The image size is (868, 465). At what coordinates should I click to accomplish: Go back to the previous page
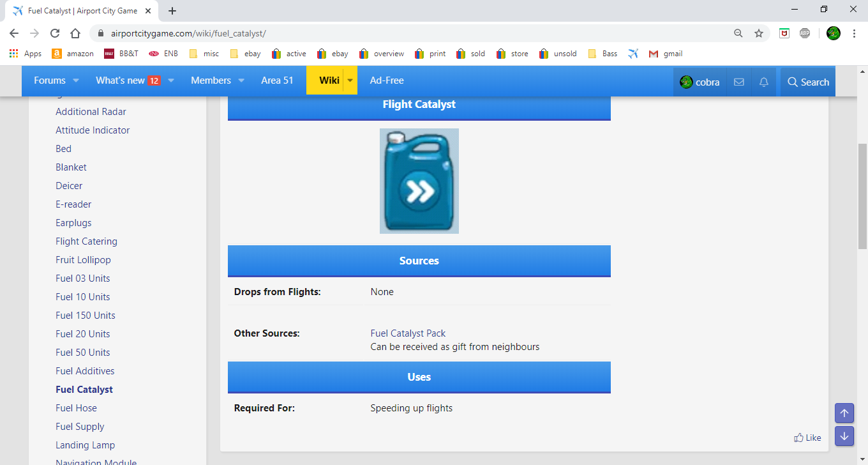pos(14,33)
